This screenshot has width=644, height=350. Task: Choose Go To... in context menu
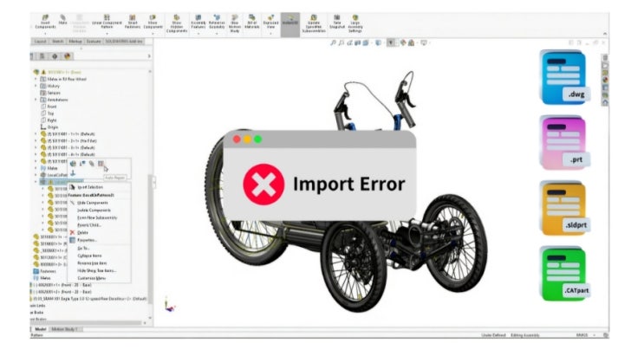tap(83, 249)
